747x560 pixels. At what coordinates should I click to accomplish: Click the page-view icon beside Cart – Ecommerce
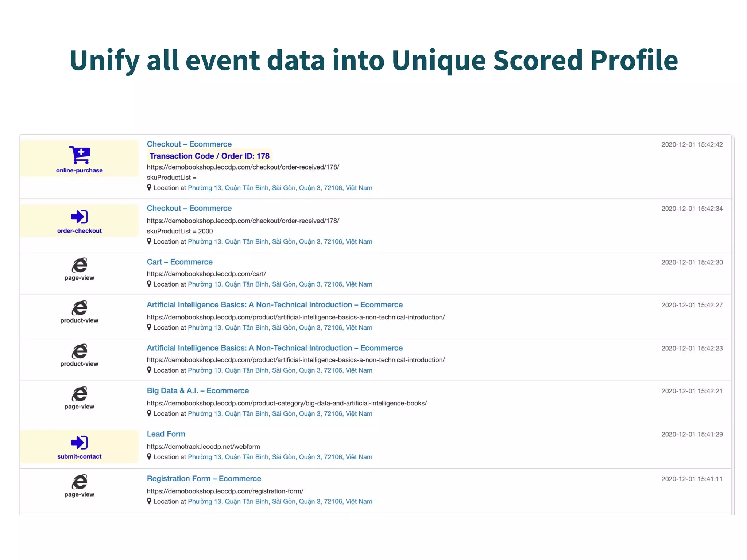tap(80, 265)
